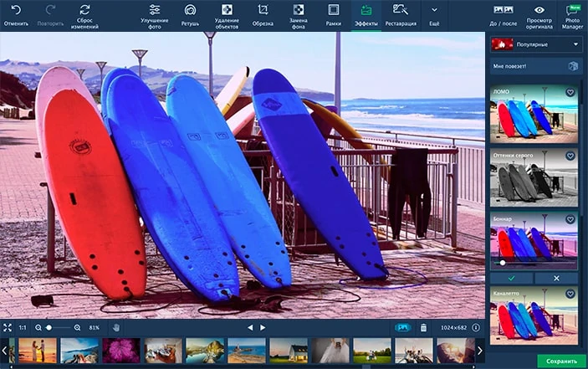Click the Undo (Отменить) arrow icon
Viewport: 588px width, 369px height.
(15, 9)
